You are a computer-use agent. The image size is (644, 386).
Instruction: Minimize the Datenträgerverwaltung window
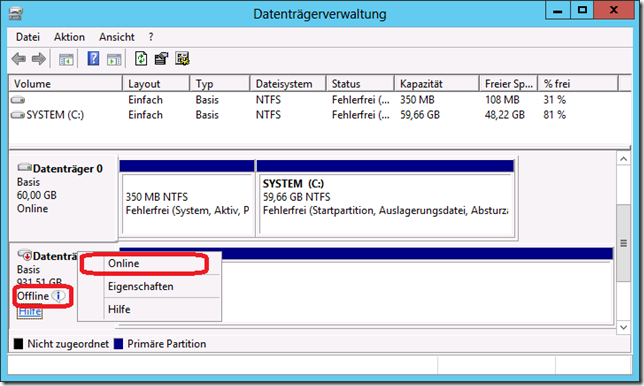coord(557,10)
